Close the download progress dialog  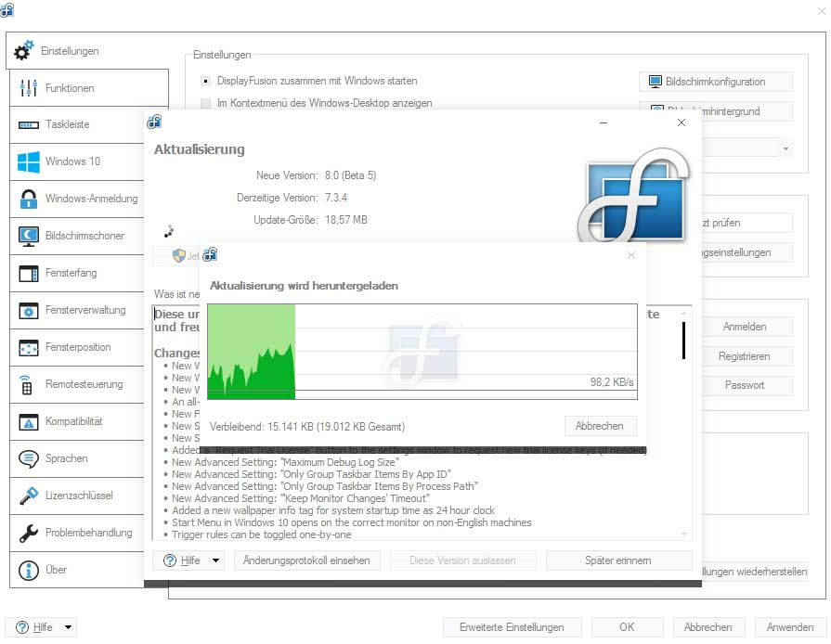[630, 255]
